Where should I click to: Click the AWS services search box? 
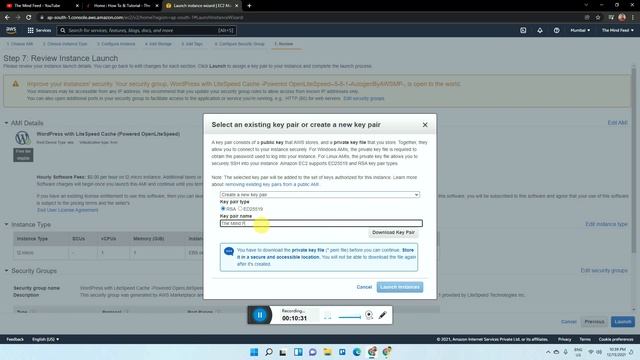point(147,30)
